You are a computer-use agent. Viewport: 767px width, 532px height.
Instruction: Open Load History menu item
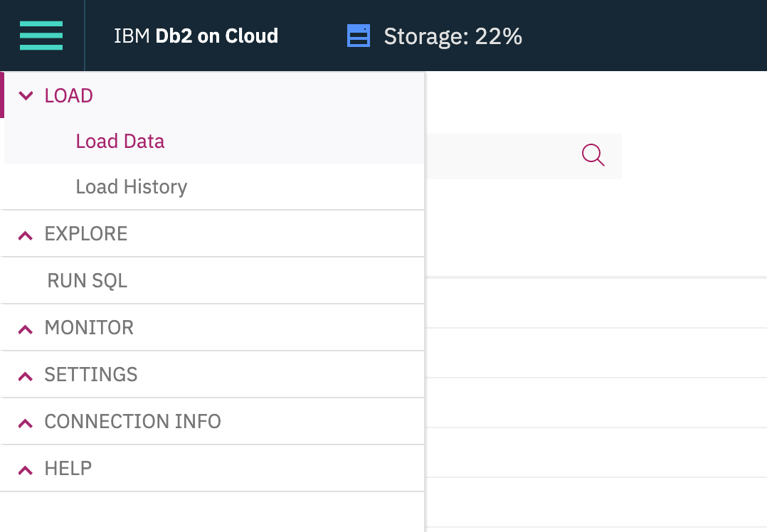(132, 187)
